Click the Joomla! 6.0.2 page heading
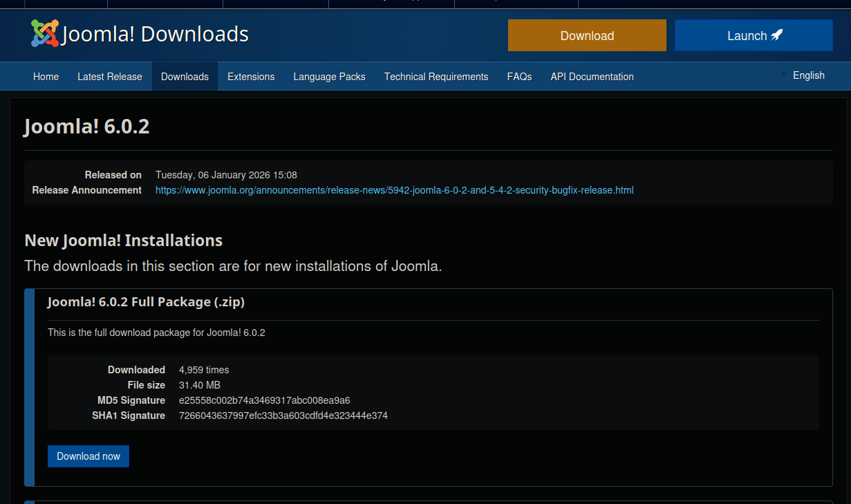Screen dimensions: 851x504 coord(86,127)
